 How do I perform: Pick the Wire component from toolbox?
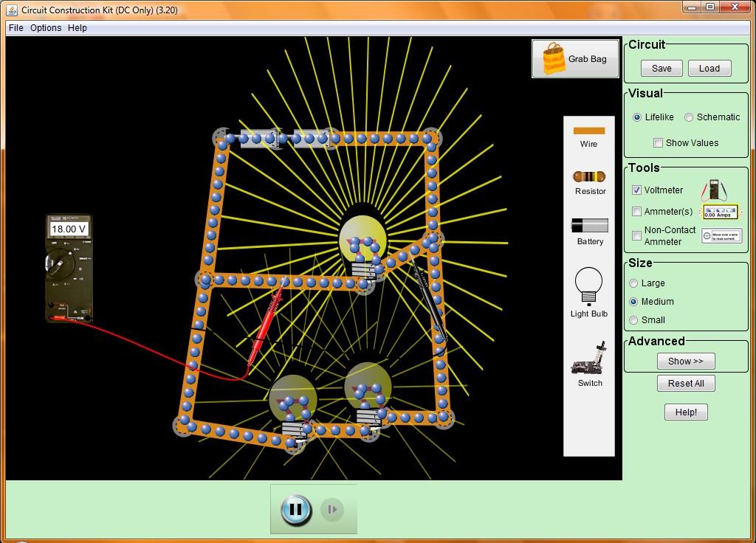[588, 131]
